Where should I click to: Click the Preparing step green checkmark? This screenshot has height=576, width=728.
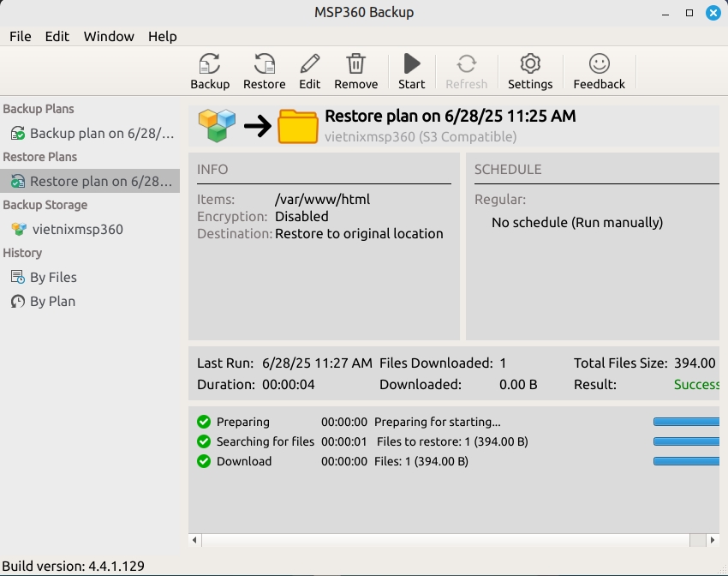click(203, 422)
